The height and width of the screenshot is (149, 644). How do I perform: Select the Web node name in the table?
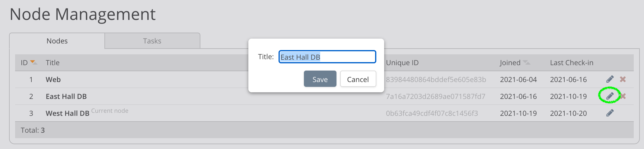coord(53,80)
